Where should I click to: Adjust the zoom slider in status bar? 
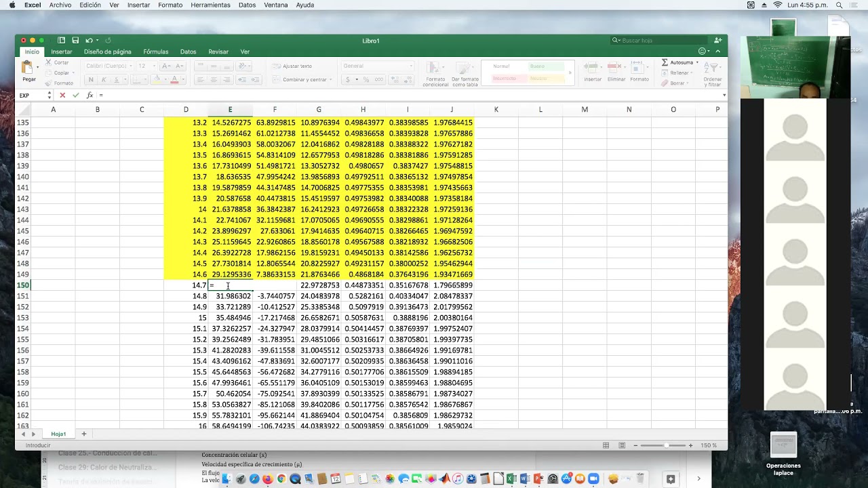(666, 445)
